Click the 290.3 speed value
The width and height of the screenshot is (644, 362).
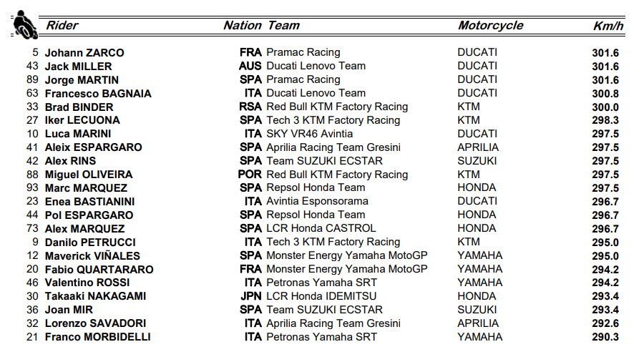[605, 338]
